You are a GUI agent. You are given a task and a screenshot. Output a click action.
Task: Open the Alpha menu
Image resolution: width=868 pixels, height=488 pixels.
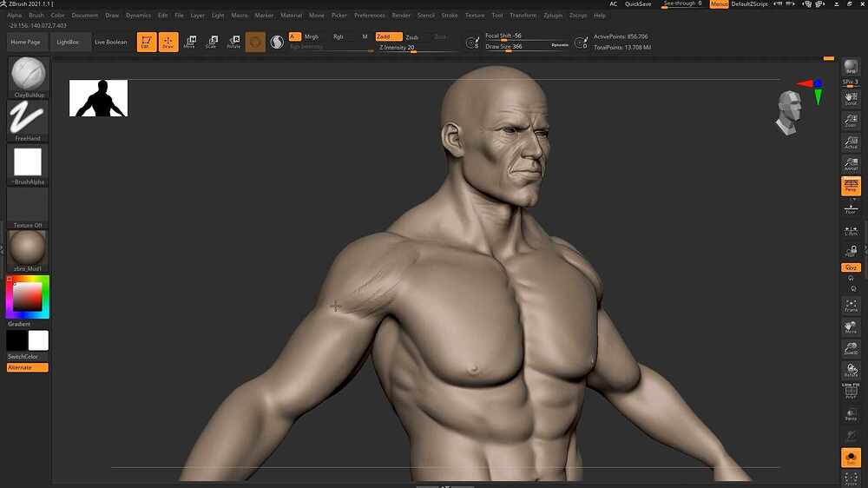tap(15, 16)
